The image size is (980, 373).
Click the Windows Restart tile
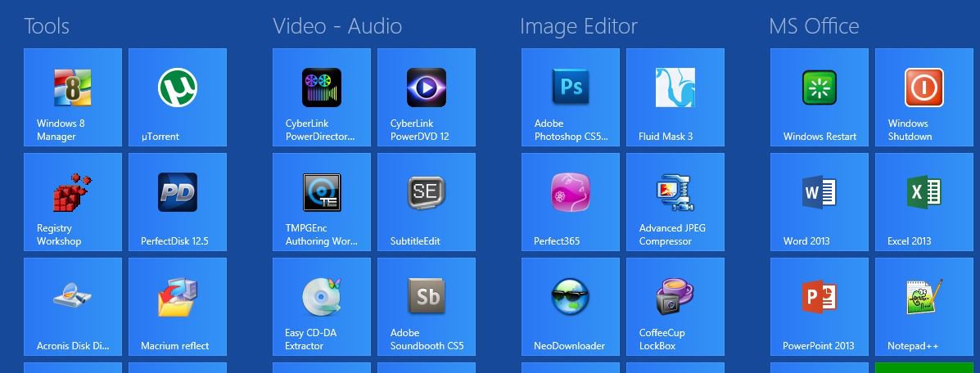pyautogui.click(x=819, y=97)
